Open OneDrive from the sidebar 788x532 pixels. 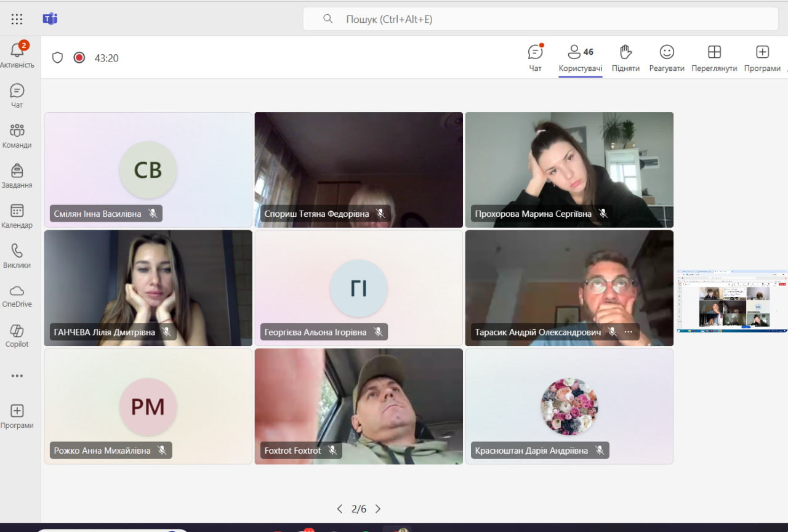click(x=17, y=292)
